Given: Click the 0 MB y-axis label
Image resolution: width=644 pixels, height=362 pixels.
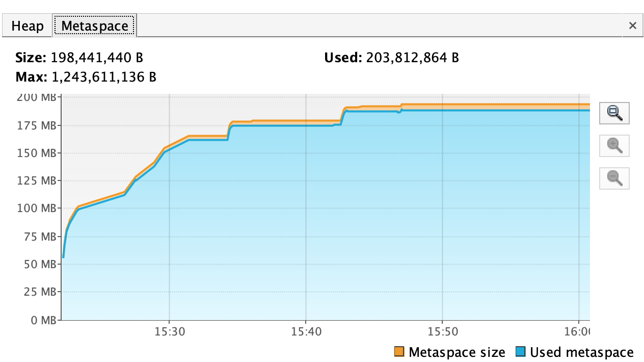Looking at the screenshot, I should click(42, 320).
